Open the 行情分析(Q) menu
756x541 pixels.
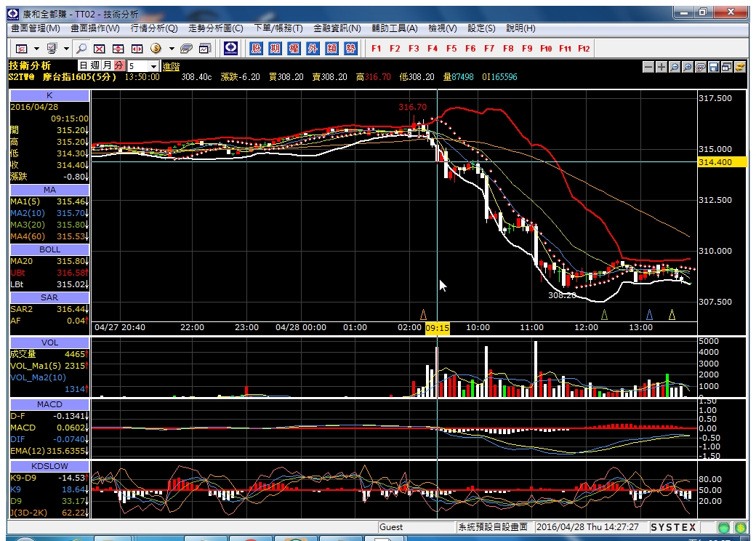154,28
